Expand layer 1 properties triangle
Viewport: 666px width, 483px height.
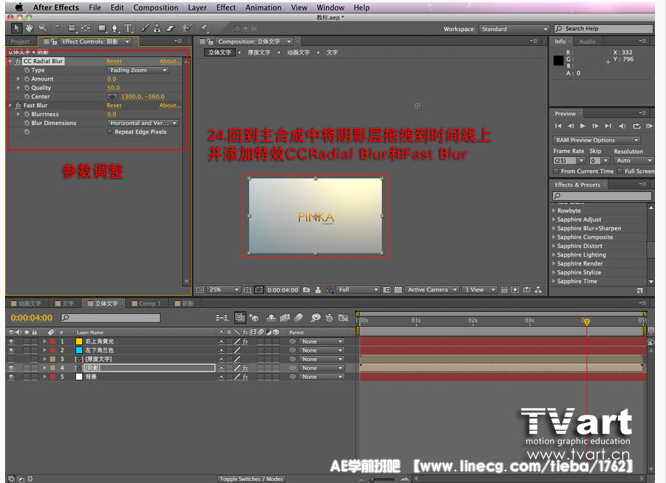click(x=44, y=341)
